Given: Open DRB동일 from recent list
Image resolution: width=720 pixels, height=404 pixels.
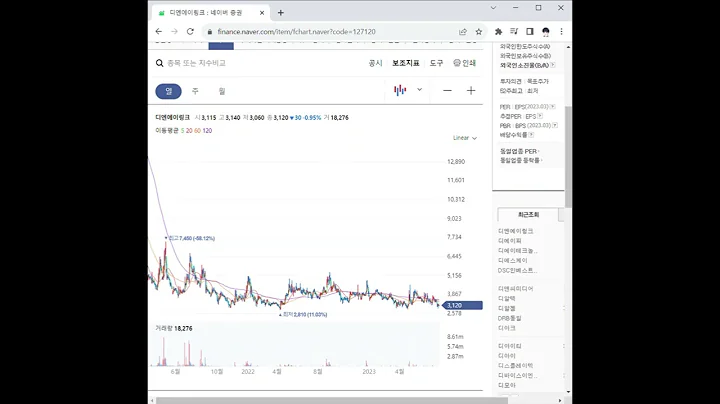Looking at the screenshot, I should pyautogui.click(x=510, y=318).
